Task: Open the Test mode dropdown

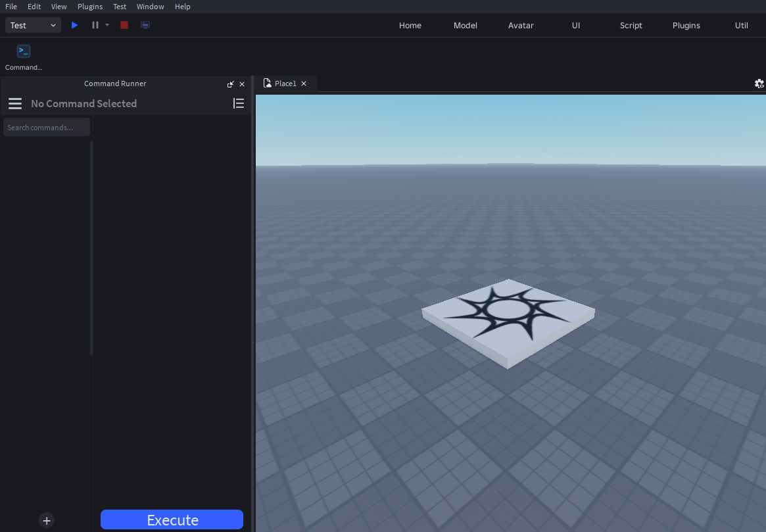Action: [x=33, y=26]
